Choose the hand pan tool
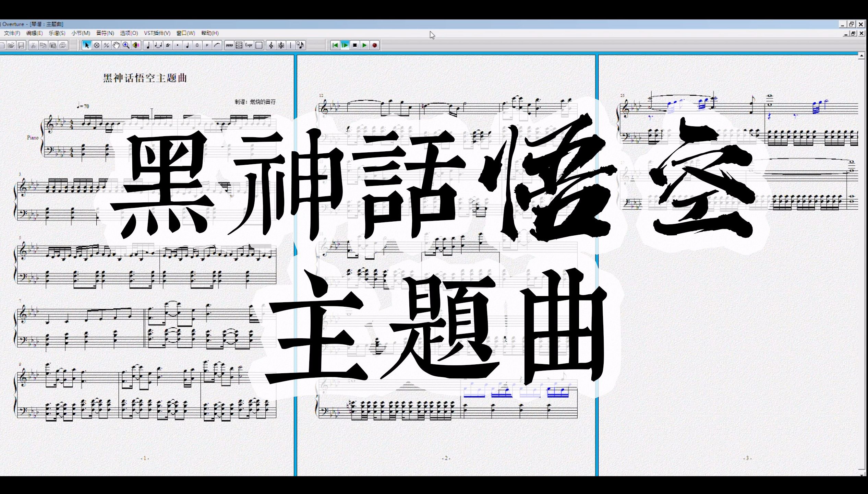The height and width of the screenshot is (494, 868). point(116,45)
